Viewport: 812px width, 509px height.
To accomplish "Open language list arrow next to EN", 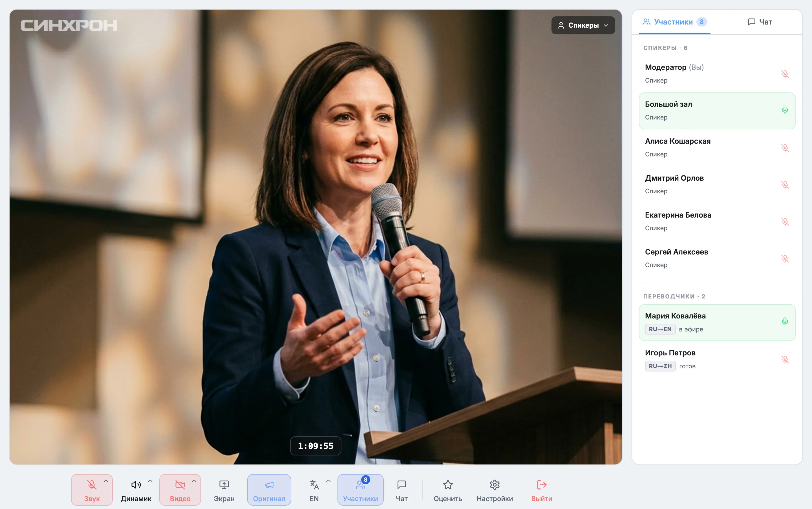I will [328, 481].
